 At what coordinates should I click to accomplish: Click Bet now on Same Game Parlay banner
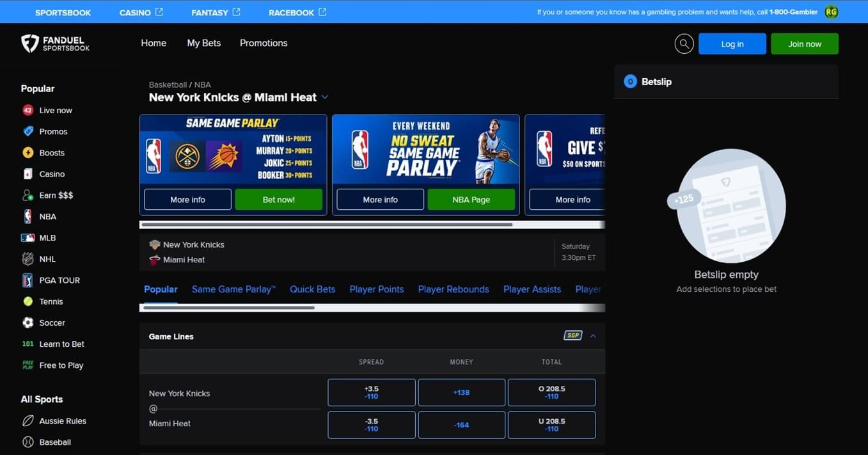tap(279, 200)
